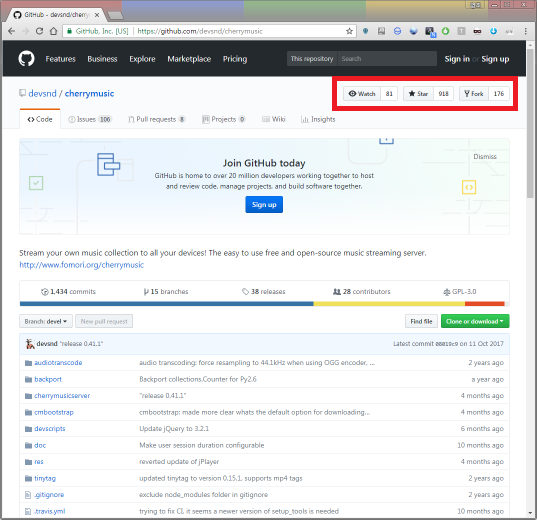Reload the page with the refresh icon
Screen dimensions: 537x520
[39, 31]
